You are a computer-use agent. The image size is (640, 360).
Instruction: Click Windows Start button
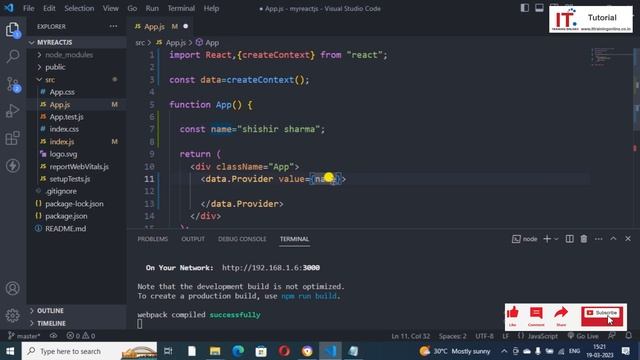point(10,351)
